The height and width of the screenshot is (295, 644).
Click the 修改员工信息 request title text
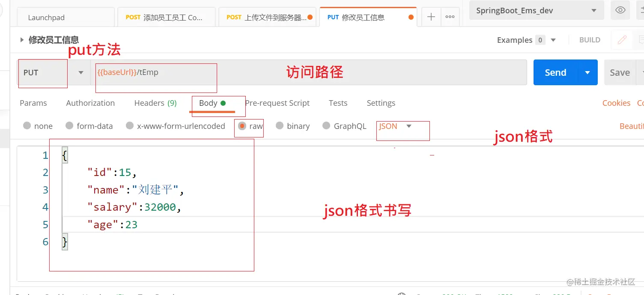[x=54, y=40]
